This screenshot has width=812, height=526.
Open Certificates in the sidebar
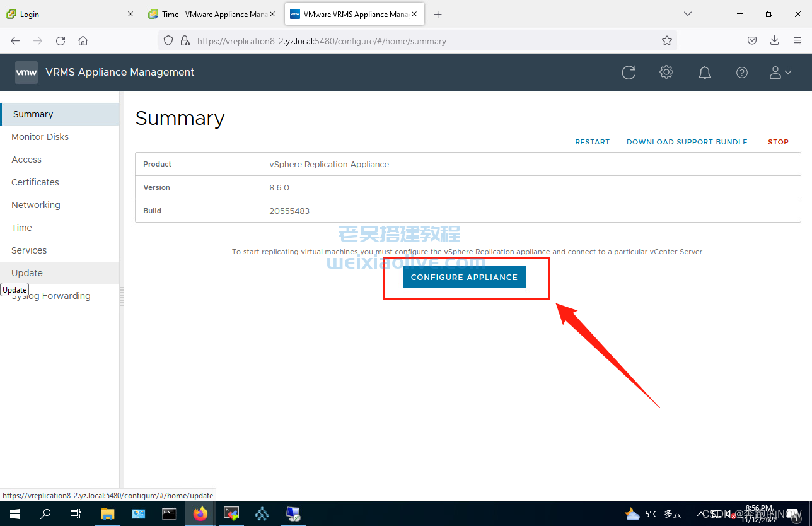tap(60, 182)
